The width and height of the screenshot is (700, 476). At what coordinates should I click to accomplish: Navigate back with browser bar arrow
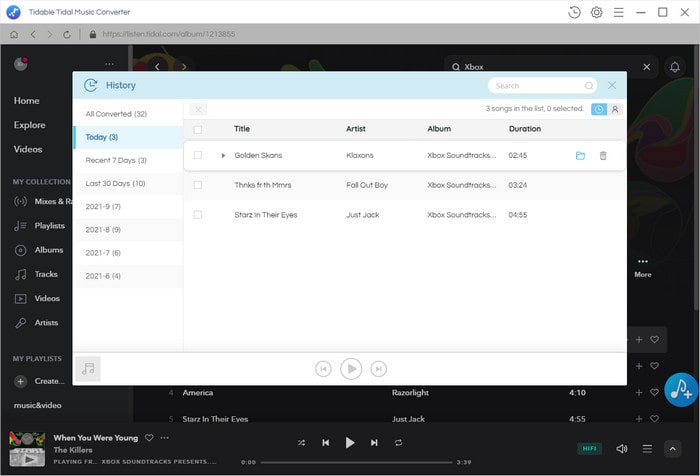(x=33, y=34)
